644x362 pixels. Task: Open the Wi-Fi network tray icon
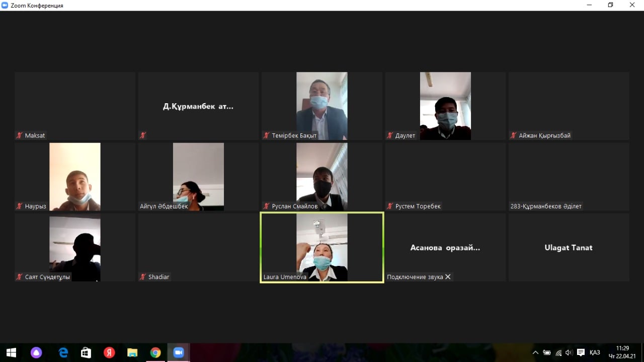coord(558,352)
